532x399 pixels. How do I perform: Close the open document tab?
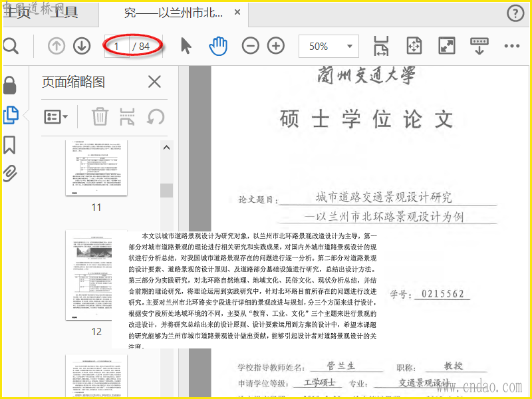(237, 13)
